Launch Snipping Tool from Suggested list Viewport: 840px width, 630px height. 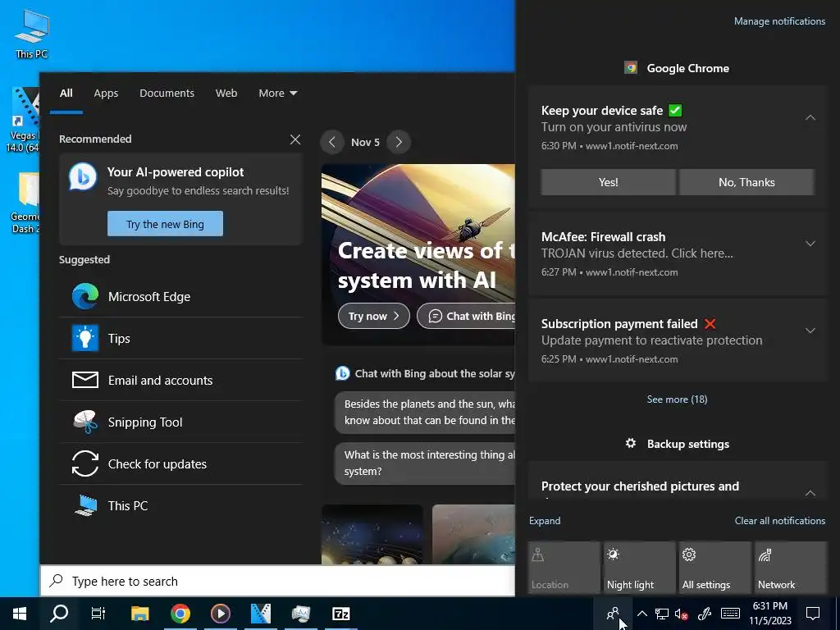[x=180, y=422]
